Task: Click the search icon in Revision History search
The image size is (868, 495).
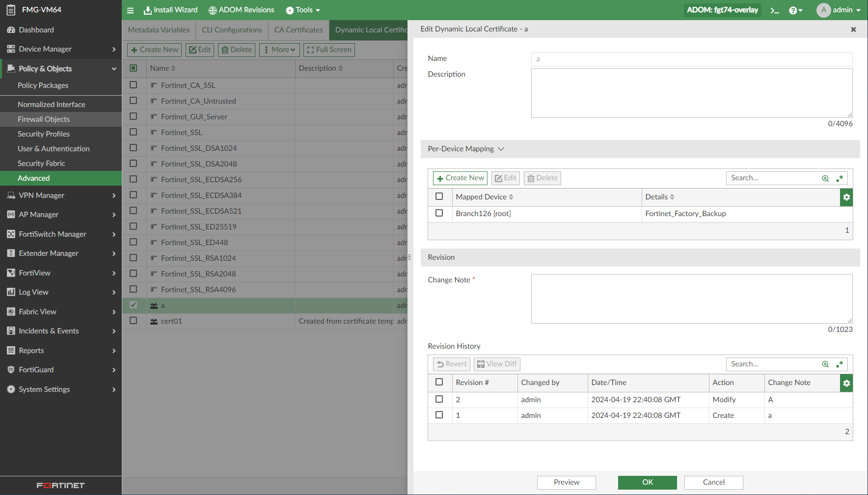Action: (825, 364)
